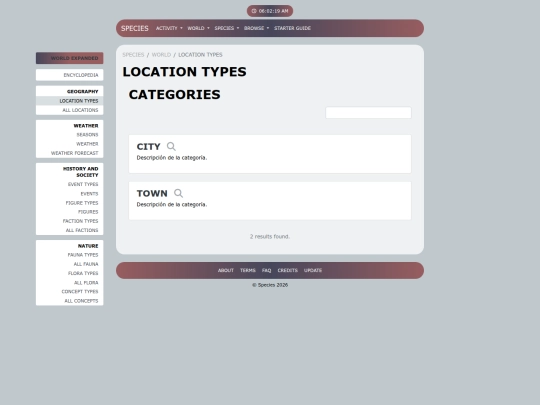The width and height of the screenshot is (540, 405).
Task: Click the Town category description text
Action: 172,205
